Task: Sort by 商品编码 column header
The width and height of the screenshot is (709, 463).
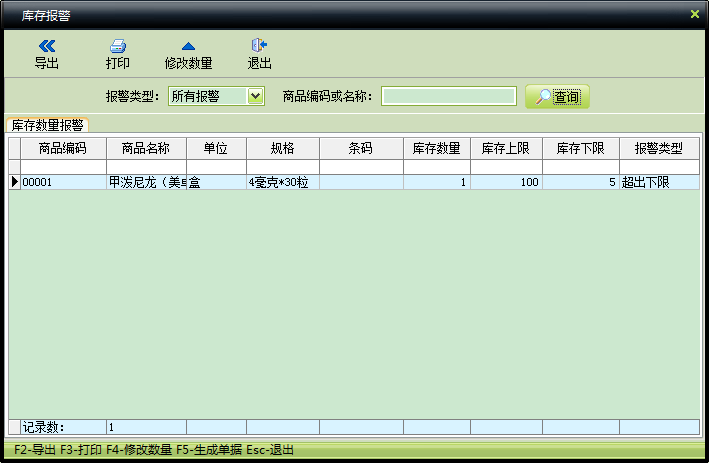Action: 62,148
